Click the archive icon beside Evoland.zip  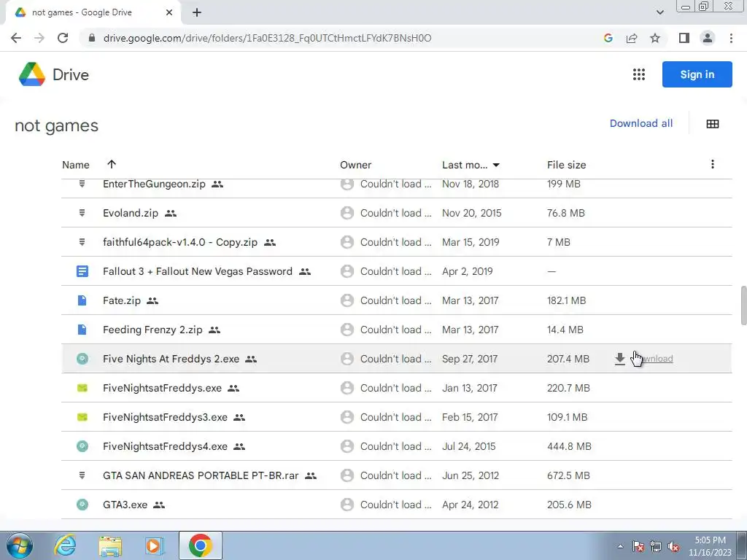pos(82,213)
